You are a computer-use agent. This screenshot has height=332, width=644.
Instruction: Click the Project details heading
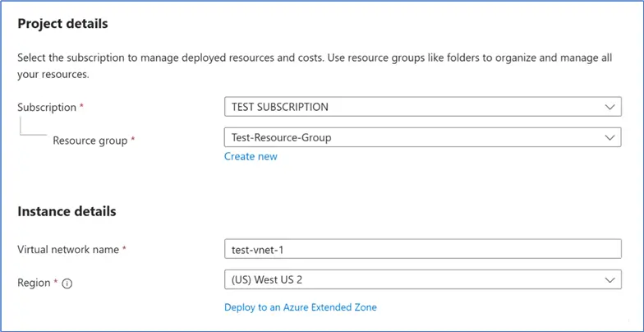pos(62,24)
